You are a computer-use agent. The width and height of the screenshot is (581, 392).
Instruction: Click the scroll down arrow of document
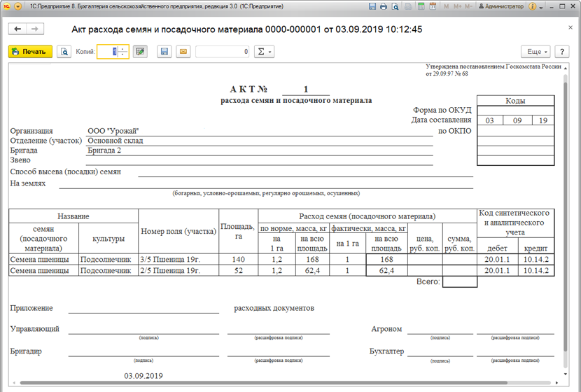coord(565,374)
